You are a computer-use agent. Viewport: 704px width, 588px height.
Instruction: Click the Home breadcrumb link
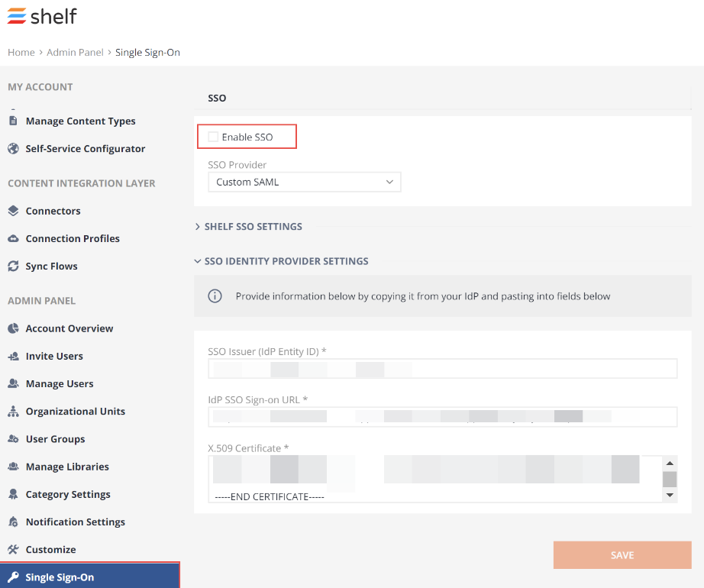[21, 53]
